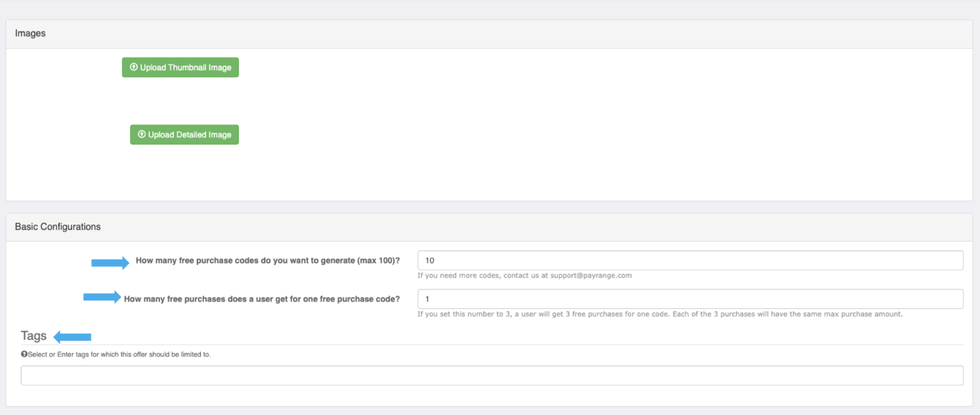Click into the empty Tags input box
980x415 pixels.
coord(492,376)
